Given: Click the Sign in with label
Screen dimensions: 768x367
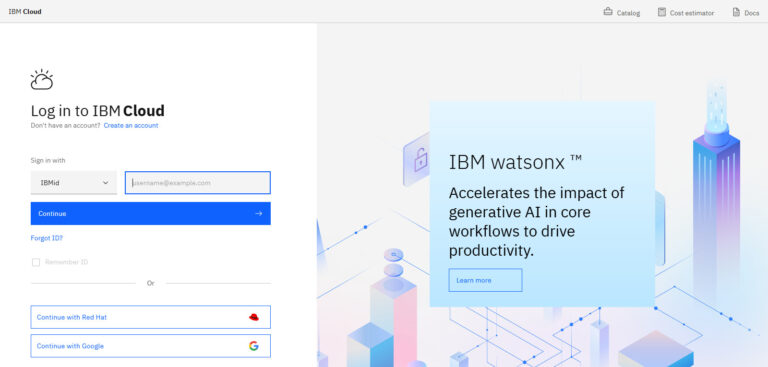Looking at the screenshot, I should [x=48, y=161].
